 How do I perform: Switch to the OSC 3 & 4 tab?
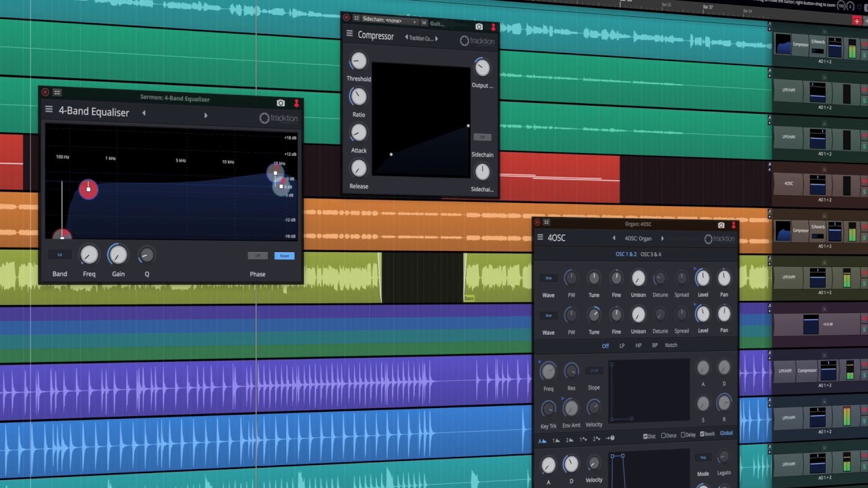point(650,254)
